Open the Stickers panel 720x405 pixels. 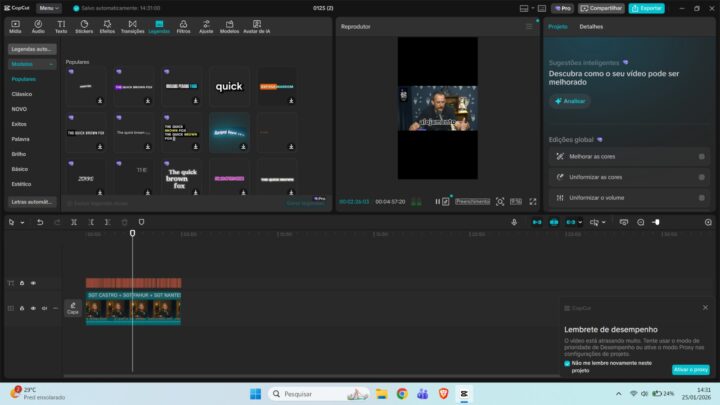83,26
